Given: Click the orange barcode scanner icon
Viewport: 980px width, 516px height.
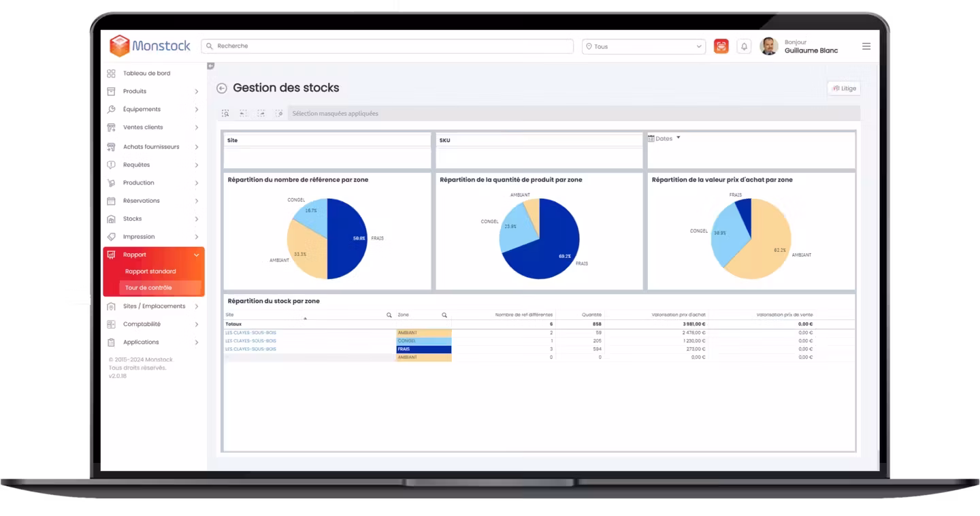Looking at the screenshot, I should [x=721, y=46].
